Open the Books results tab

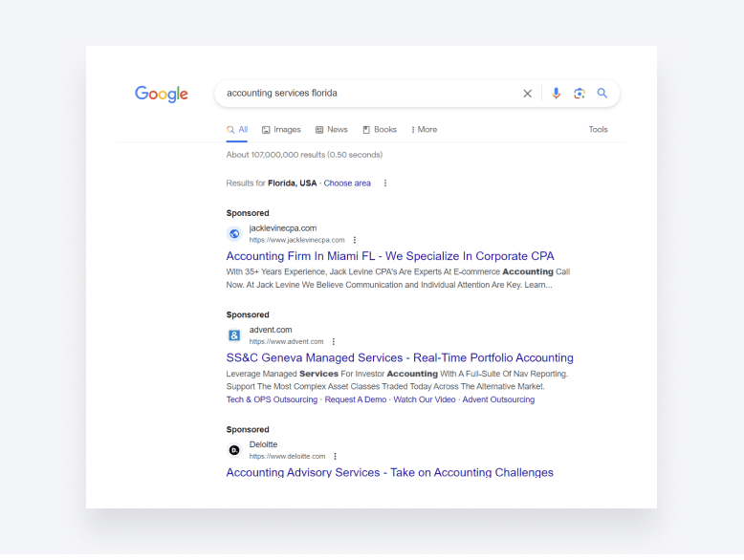click(380, 130)
